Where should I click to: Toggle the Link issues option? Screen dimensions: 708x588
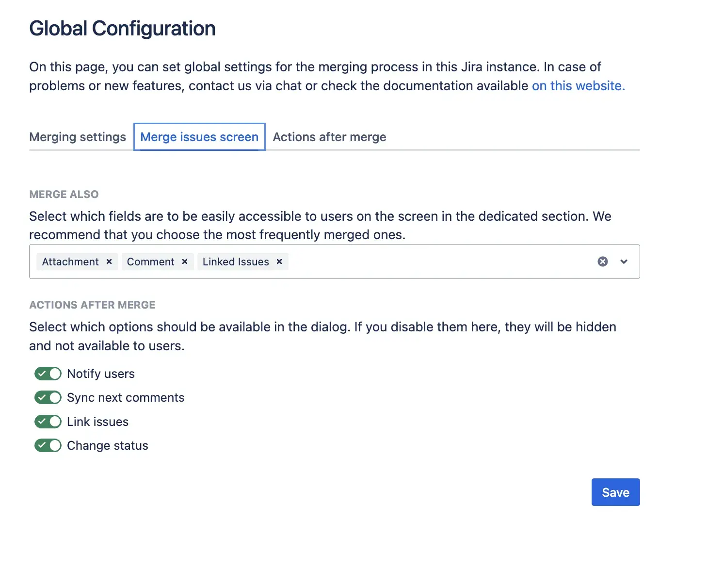[48, 422]
